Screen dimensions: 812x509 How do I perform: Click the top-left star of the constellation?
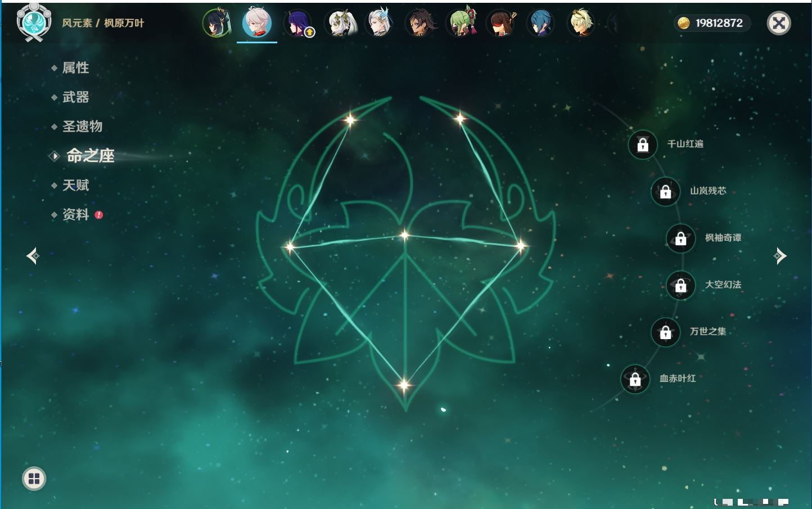[350, 119]
